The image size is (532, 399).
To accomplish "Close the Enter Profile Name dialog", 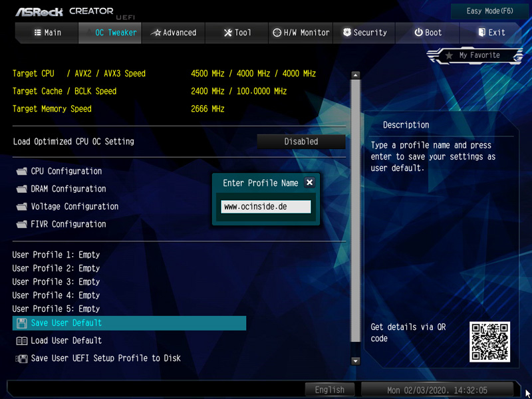I will [309, 182].
